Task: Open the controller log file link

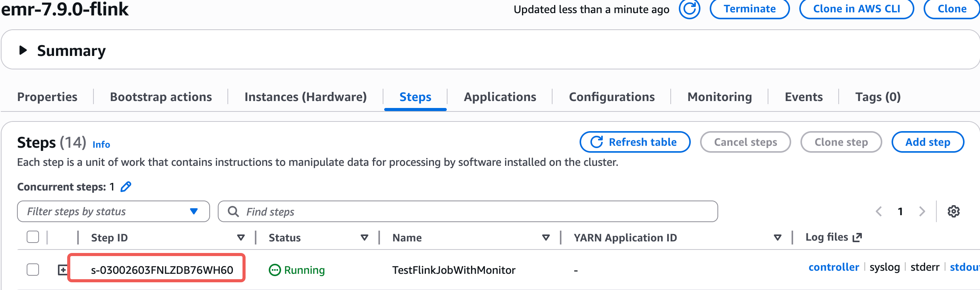Action: coord(834,267)
